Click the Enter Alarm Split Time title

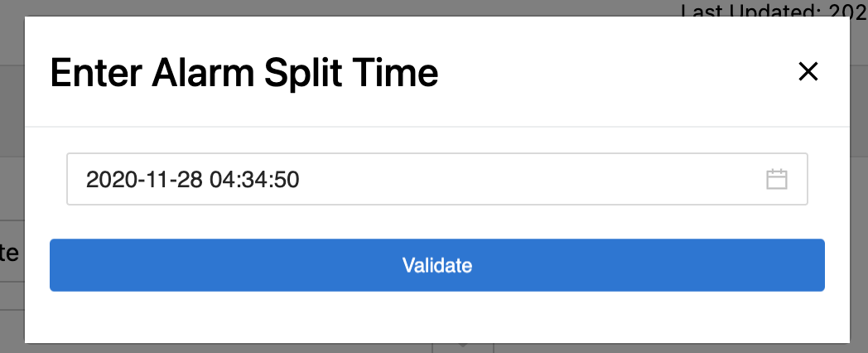(244, 73)
